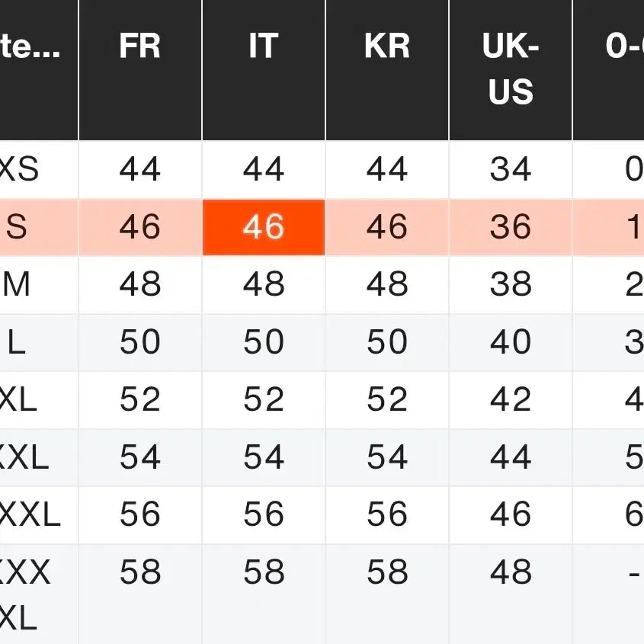This screenshot has height=644, width=644.
Task: Select the UK-US column header
Action: pyautogui.click(x=511, y=69)
